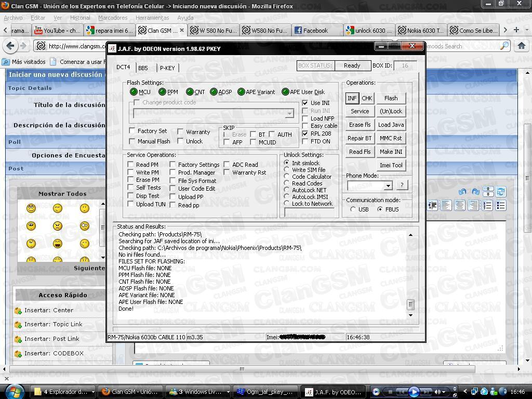This screenshot has height=399, width=532.
Task: Align text right in forum editor
Action: [x=473, y=206]
